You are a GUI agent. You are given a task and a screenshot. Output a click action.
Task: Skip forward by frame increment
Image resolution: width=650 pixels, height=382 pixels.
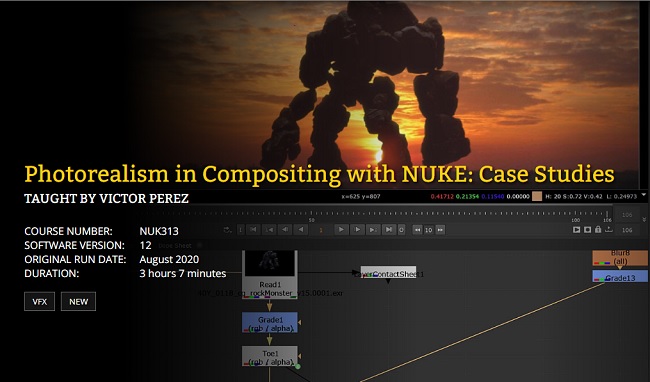(x=440, y=230)
